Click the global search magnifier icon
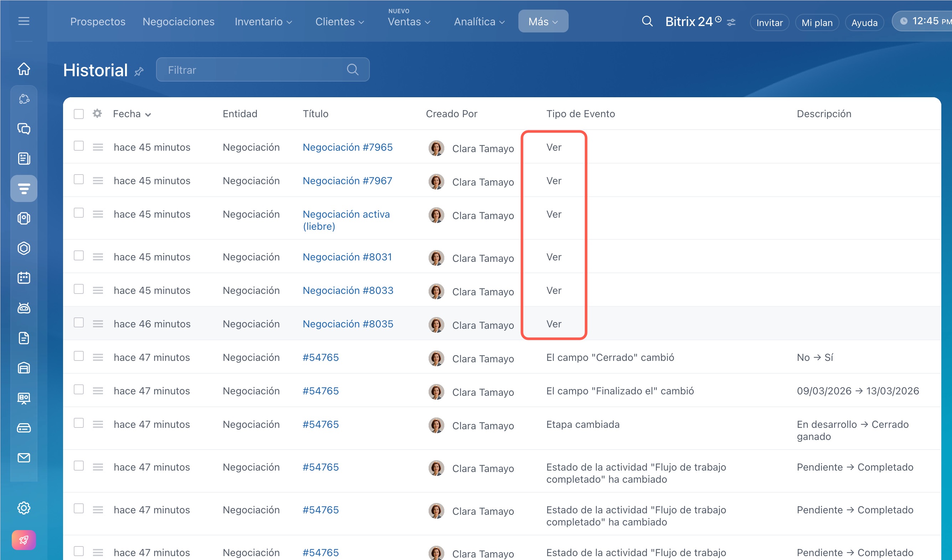 tap(647, 21)
